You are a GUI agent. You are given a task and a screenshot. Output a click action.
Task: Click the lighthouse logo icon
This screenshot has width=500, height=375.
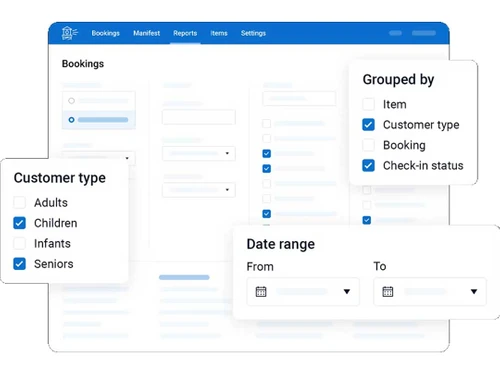point(69,33)
